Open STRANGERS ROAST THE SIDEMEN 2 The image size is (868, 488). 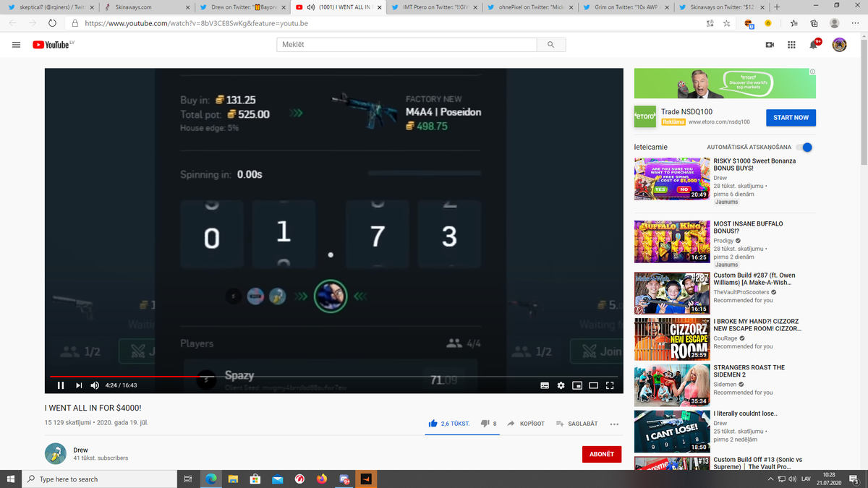[749, 372]
